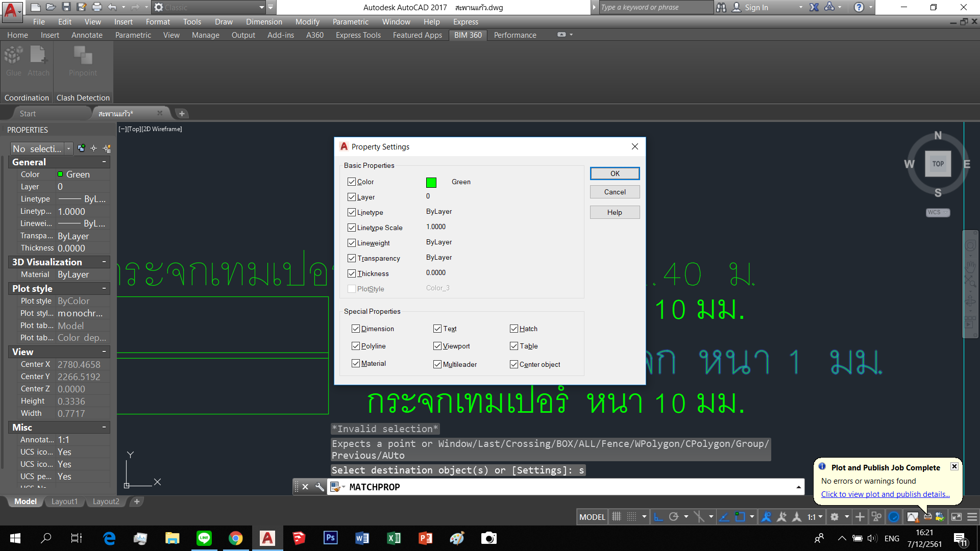Uncheck the Hatch checkbox in Special Properties
This screenshot has height=551, width=980.
point(514,329)
